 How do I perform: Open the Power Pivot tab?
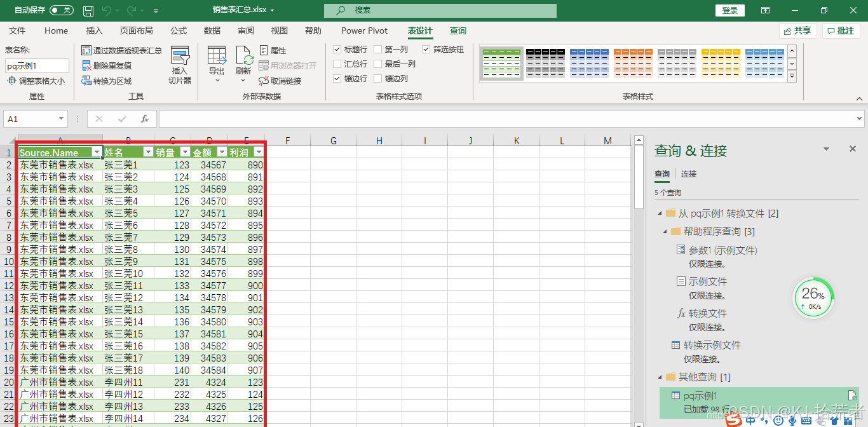point(364,30)
